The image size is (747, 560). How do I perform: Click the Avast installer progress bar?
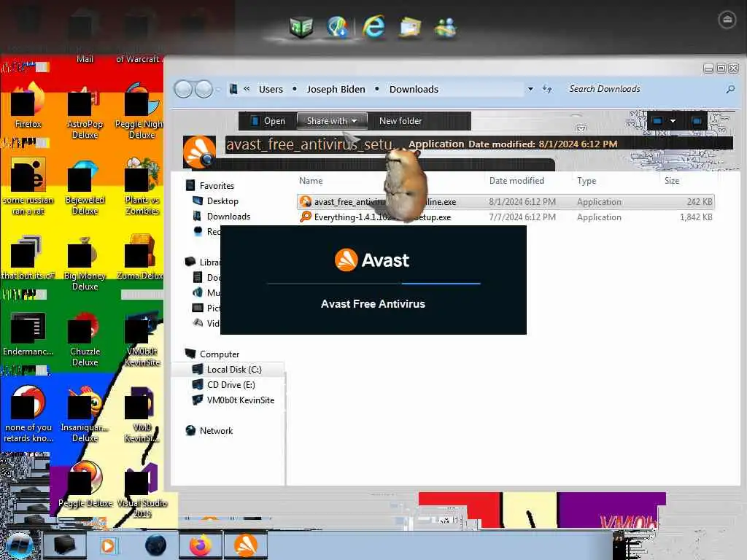373,284
